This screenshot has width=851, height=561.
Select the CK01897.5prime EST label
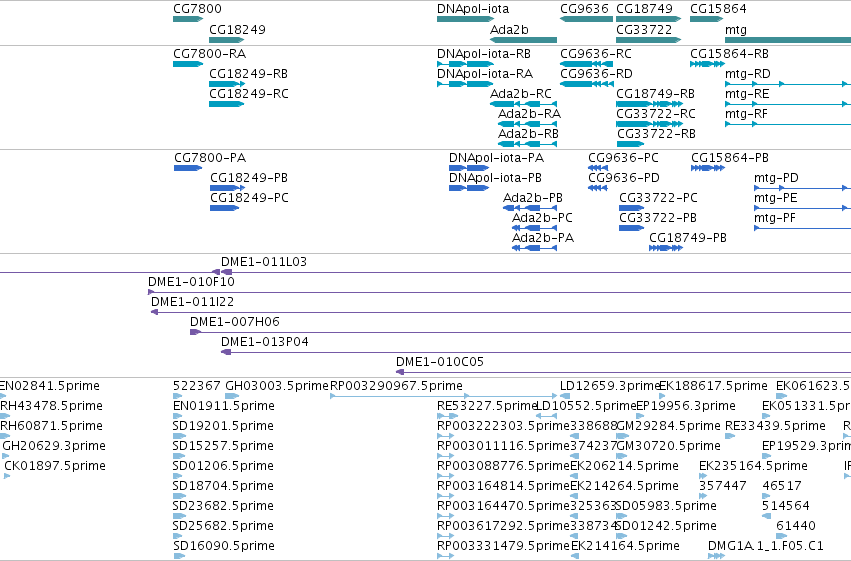tap(55, 467)
